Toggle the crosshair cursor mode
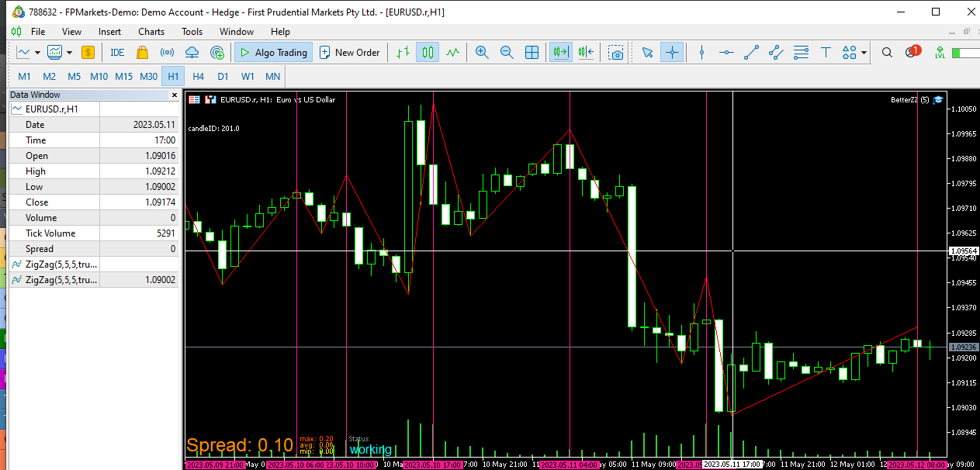The height and width of the screenshot is (470, 980). [672, 53]
